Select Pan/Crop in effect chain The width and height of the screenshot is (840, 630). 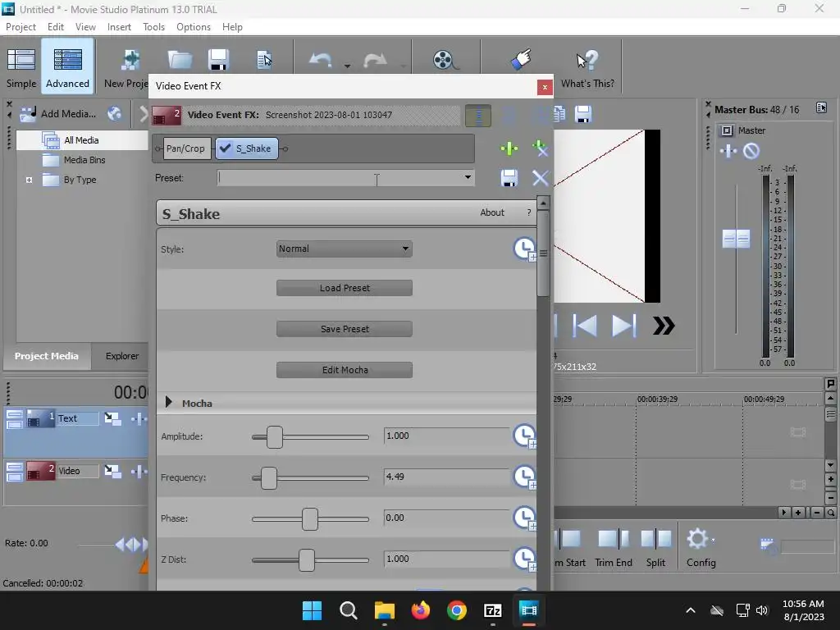coord(185,148)
